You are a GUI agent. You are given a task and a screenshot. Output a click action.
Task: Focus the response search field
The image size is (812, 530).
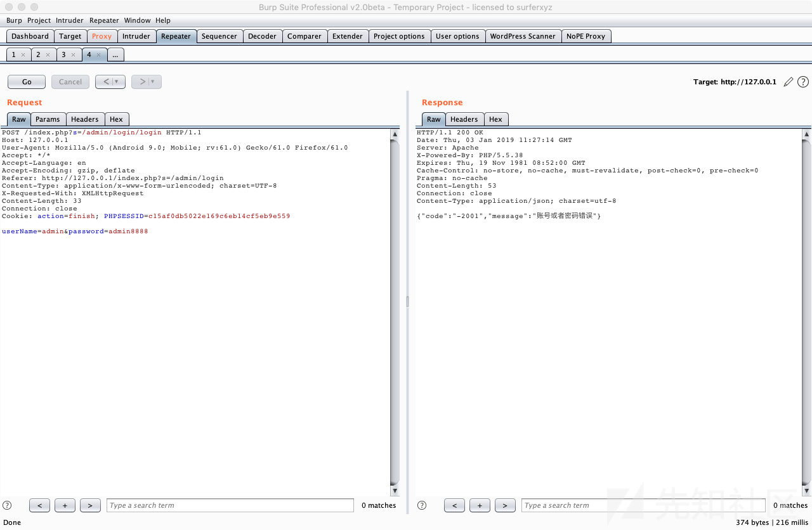[643, 505]
